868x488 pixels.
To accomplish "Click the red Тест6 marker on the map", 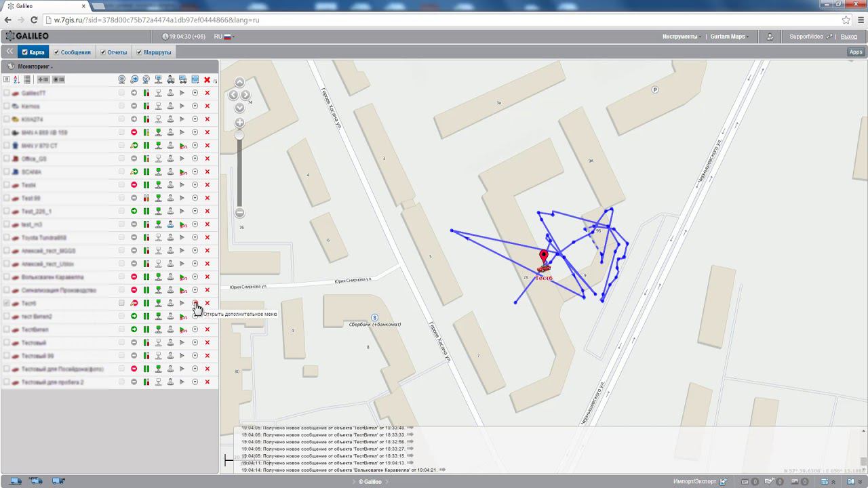I will pos(543,258).
